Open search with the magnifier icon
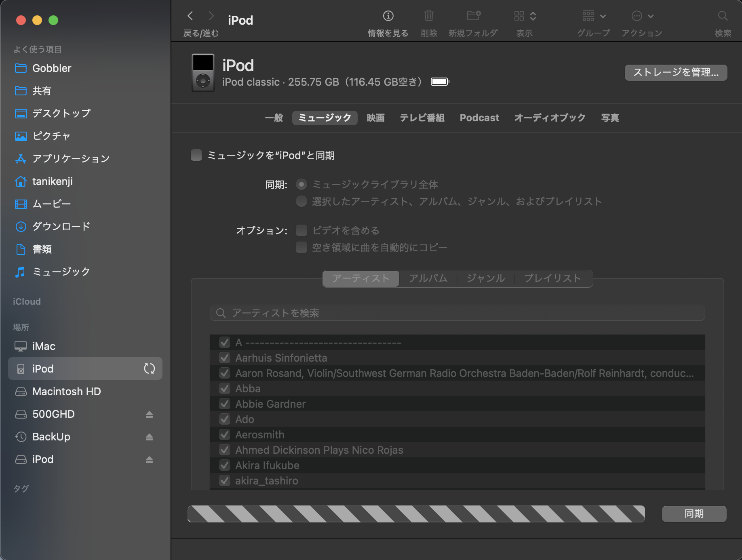Viewport: 742px width, 560px height. coord(723,16)
